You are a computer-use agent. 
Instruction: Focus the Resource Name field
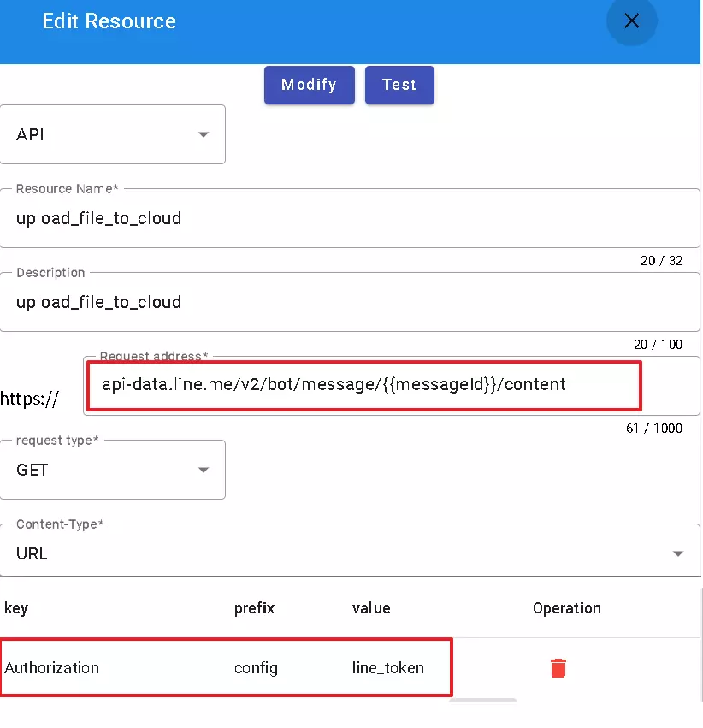pos(350,219)
